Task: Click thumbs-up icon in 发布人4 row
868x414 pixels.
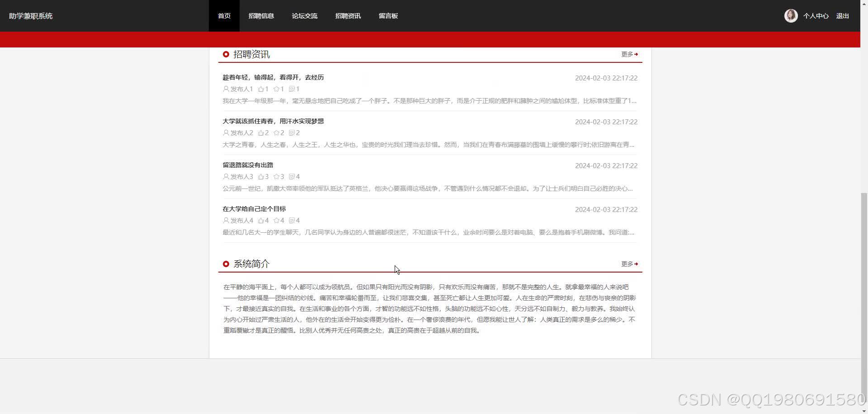Action: coord(261,221)
